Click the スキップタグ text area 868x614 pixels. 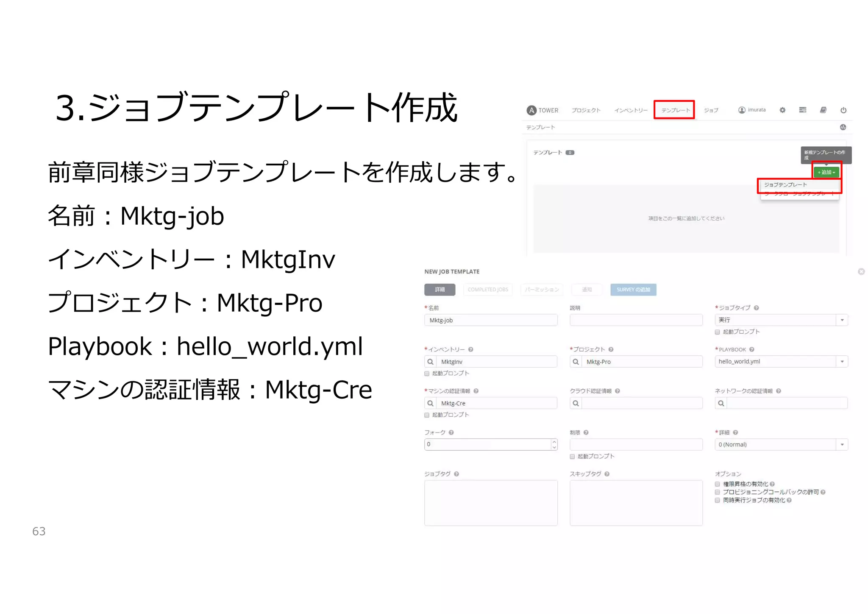point(636,503)
